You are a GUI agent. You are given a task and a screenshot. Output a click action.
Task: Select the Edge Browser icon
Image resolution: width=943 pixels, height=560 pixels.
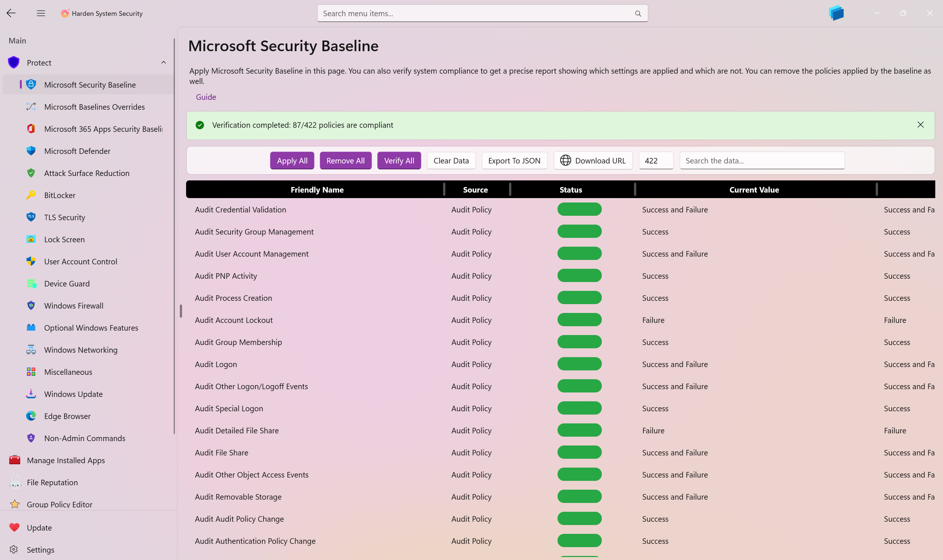31,416
